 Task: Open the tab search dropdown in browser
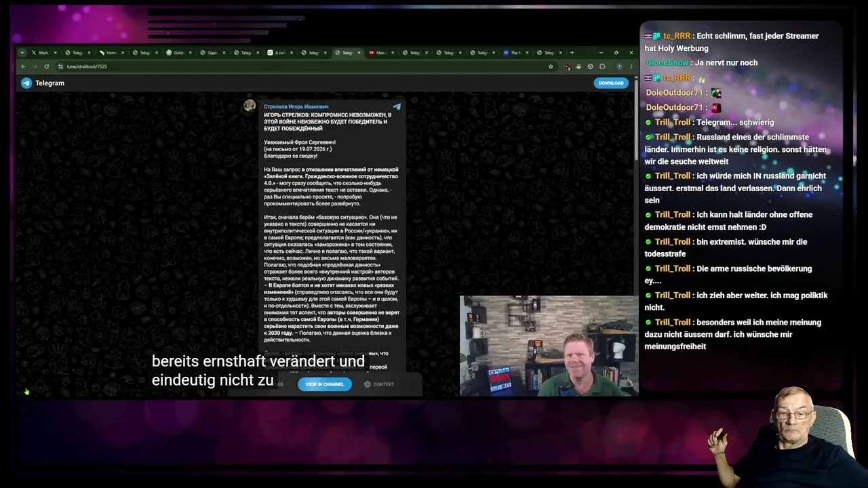click(x=22, y=53)
